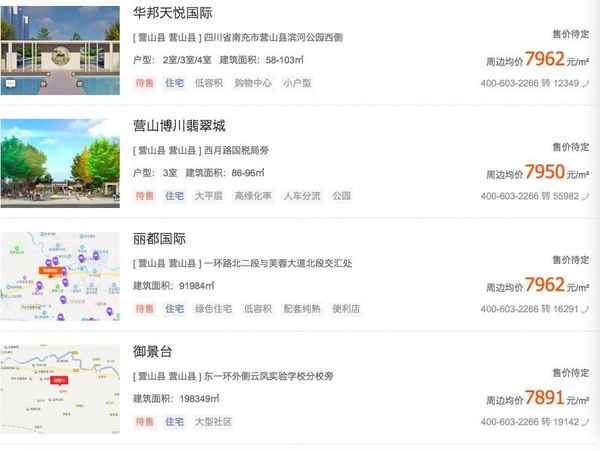Open the 御景台 listing
600x451 pixels.
coord(153,353)
